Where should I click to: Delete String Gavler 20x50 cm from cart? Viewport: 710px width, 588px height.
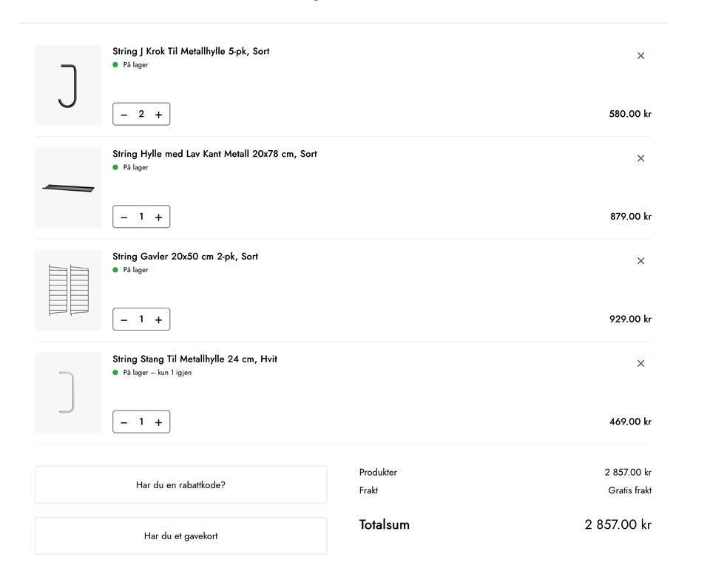pyautogui.click(x=640, y=261)
